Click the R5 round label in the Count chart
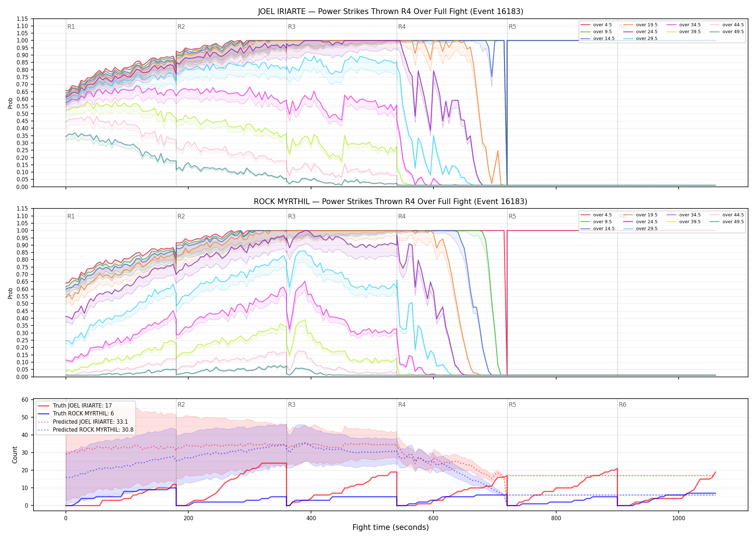 pos(512,405)
